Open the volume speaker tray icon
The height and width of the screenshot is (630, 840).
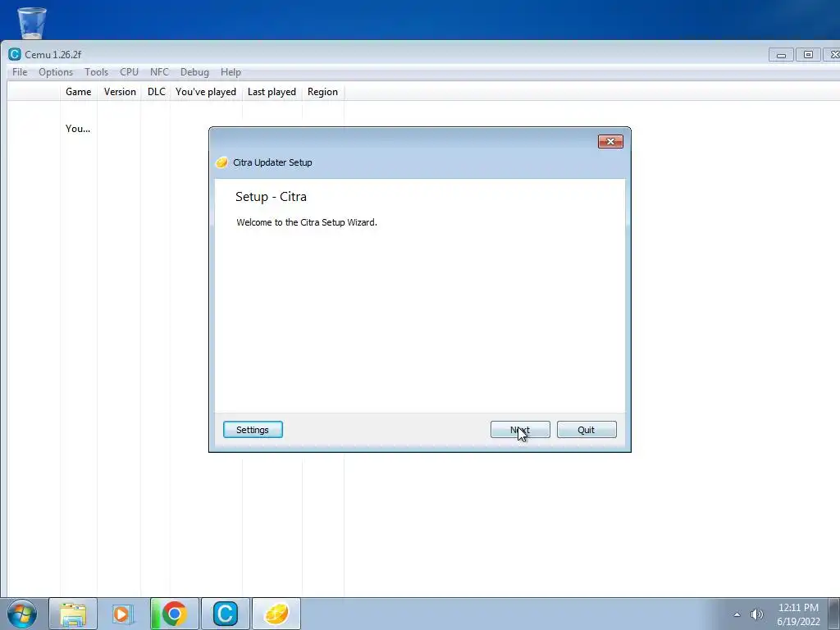pos(756,614)
